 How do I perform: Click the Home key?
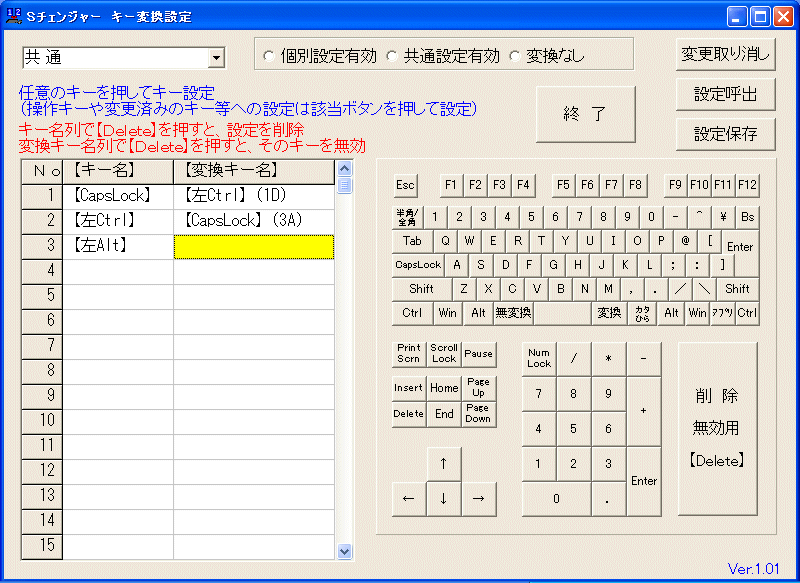click(444, 388)
